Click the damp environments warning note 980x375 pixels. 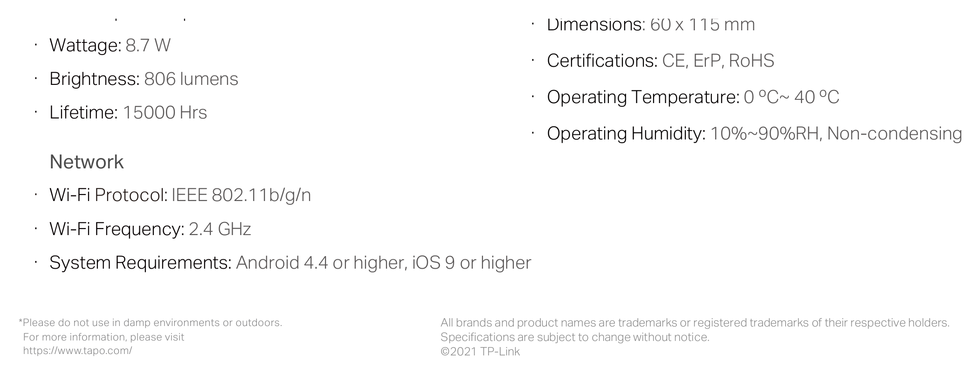(150, 323)
